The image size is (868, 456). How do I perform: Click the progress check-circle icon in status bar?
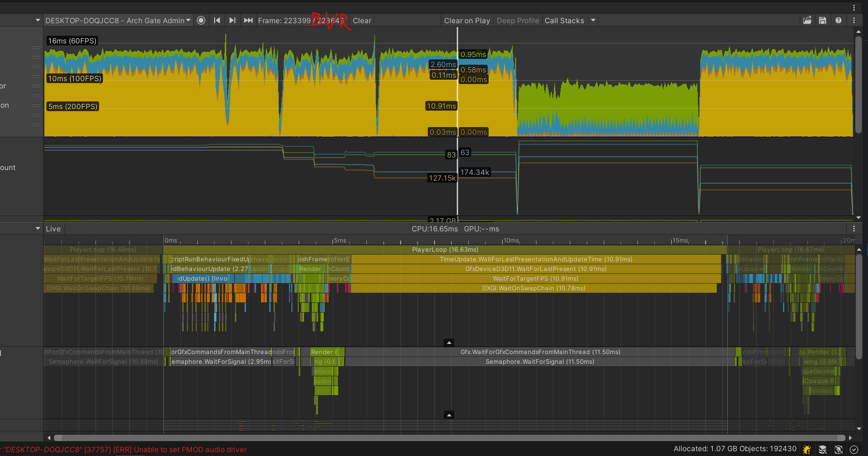tap(854, 449)
